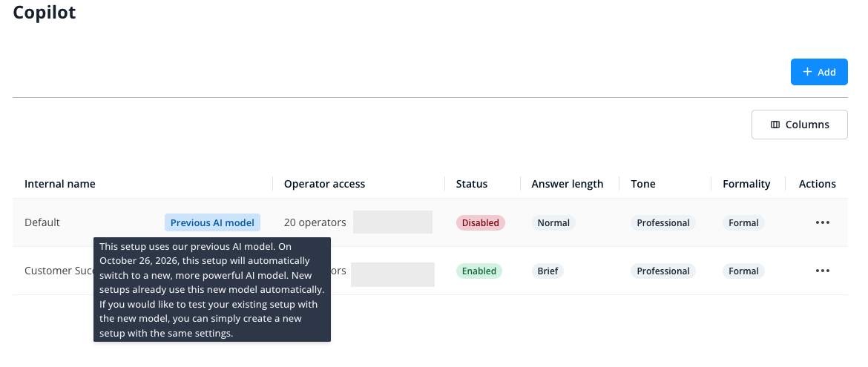Click the Copilot page heading
The height and width of the screenshot is (367, 868).
click(x=45, y=12)
